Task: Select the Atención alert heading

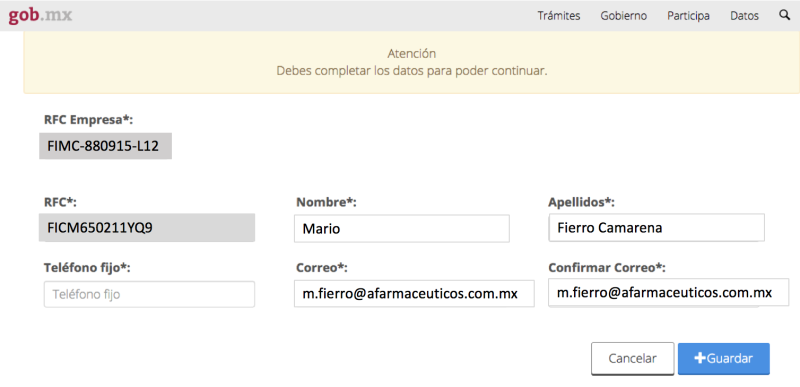Action: [x=412, y=54]
